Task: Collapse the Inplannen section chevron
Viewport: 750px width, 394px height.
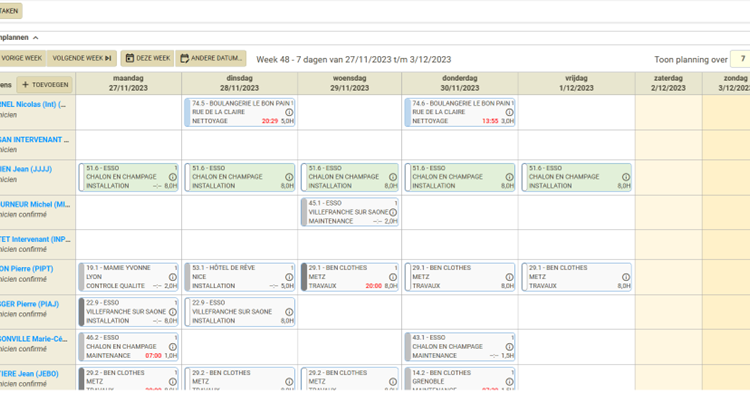Action: [x=35, y=38]
